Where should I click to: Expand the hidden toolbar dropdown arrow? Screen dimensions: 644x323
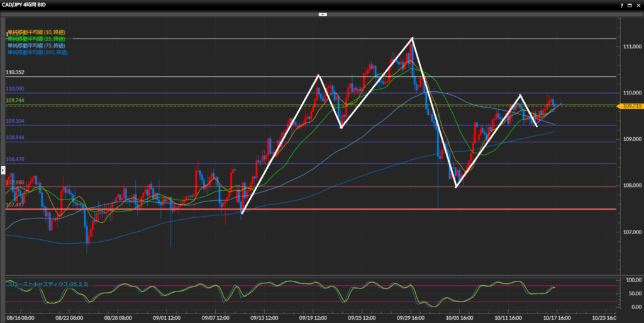click(x=321, y=13)
